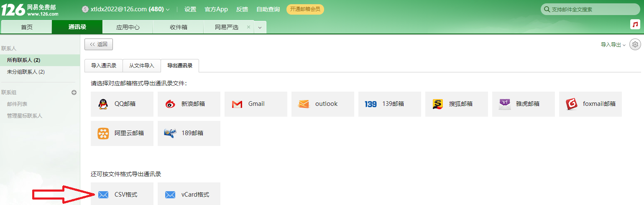Switch to the 首页 tab
This screenshot has width=644, height=205.
pyautogui.click(x=27, y=27)
